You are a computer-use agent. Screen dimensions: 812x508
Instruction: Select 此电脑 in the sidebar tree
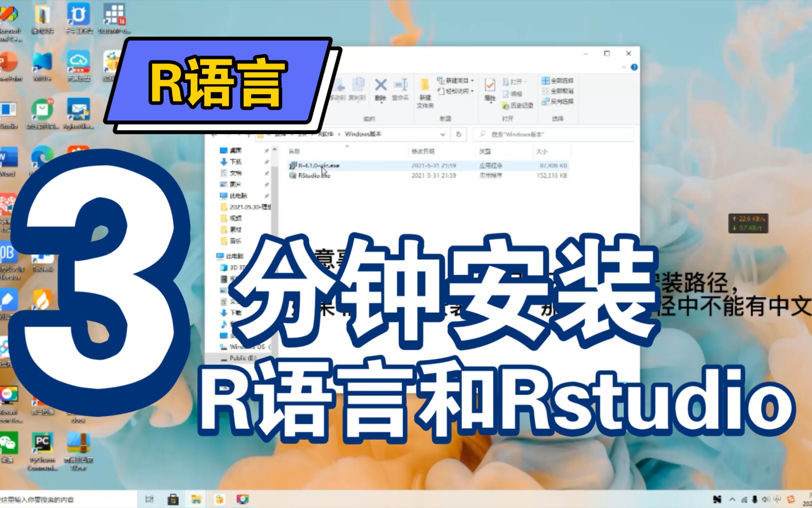point(235,256)
